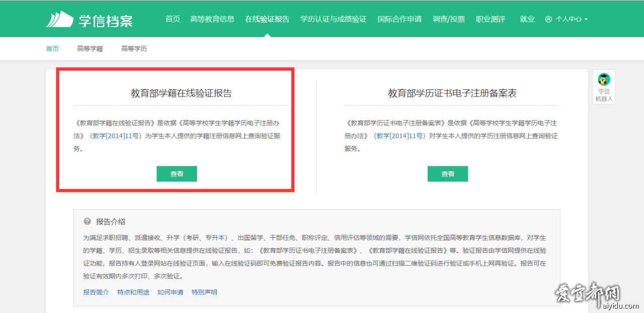This screenshot has height=313, width=644.
Task: Open the 报告简介 link
Action: pyautogui.click(x=96, y=292)
